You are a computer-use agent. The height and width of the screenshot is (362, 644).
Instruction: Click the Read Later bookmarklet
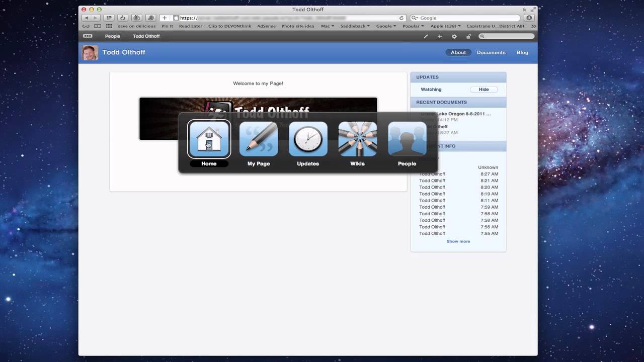pos(191,26)
